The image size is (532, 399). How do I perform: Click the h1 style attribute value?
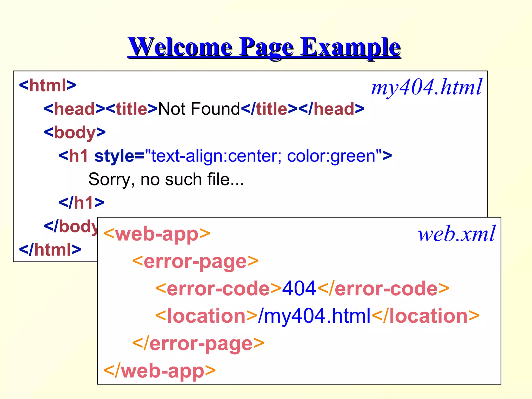pos(263,156)
